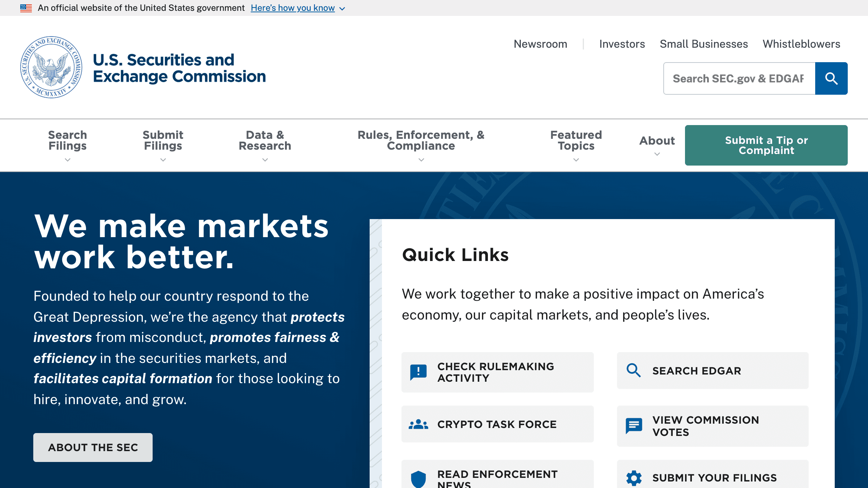
Task: Expand the About menu chevron
Action: coord(657,154)
